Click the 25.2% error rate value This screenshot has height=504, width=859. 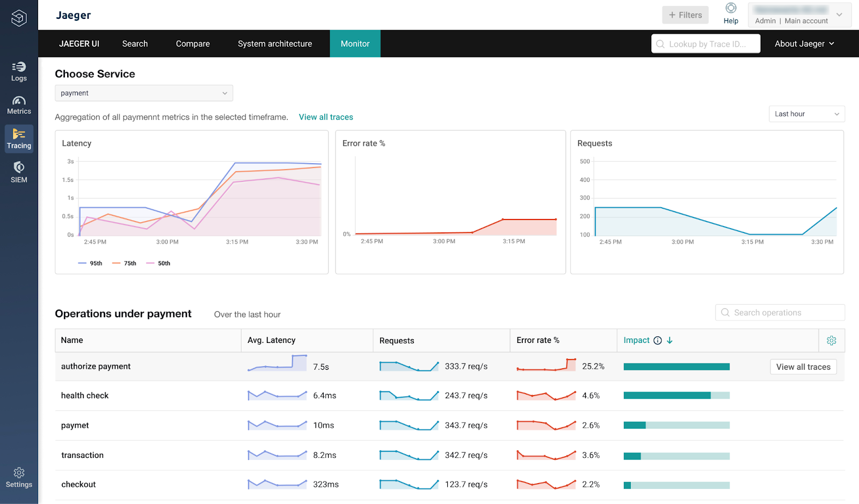click(593, 367)
